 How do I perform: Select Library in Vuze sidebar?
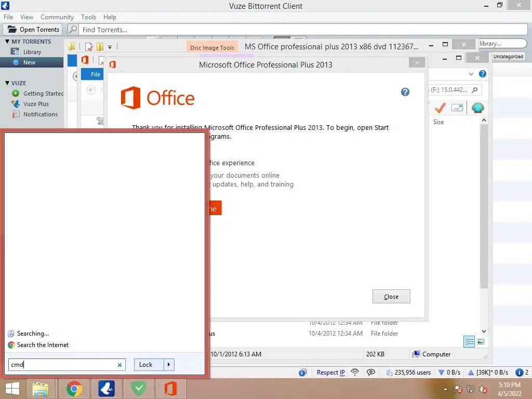pos(32,52)
